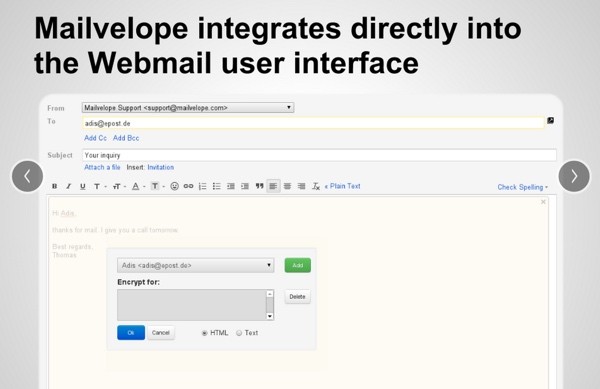Close the encrypted editor overlay
Image resolution: width=600 pixels, height=389 pixels.
click(x=543, y=202)
